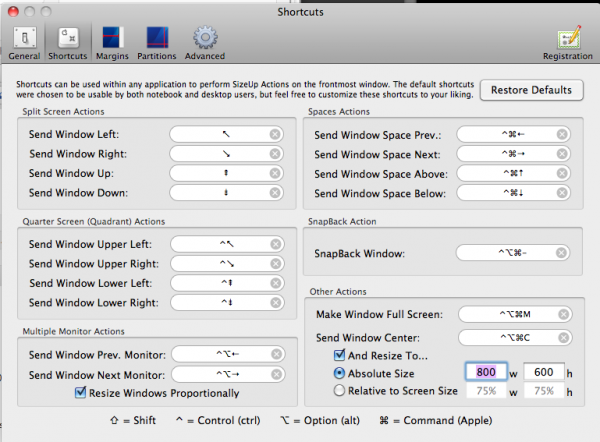600x442 pixels.
Task: Clear the Send Window Lower Left shortcut
Action: pyautogui.click(x=276, y=283)
